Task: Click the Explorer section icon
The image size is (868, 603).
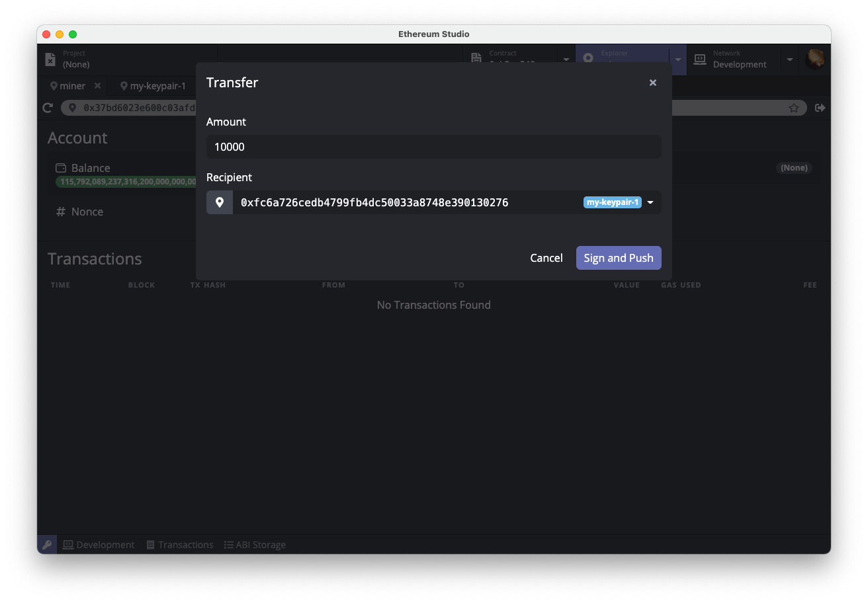Action: point(588,58)
